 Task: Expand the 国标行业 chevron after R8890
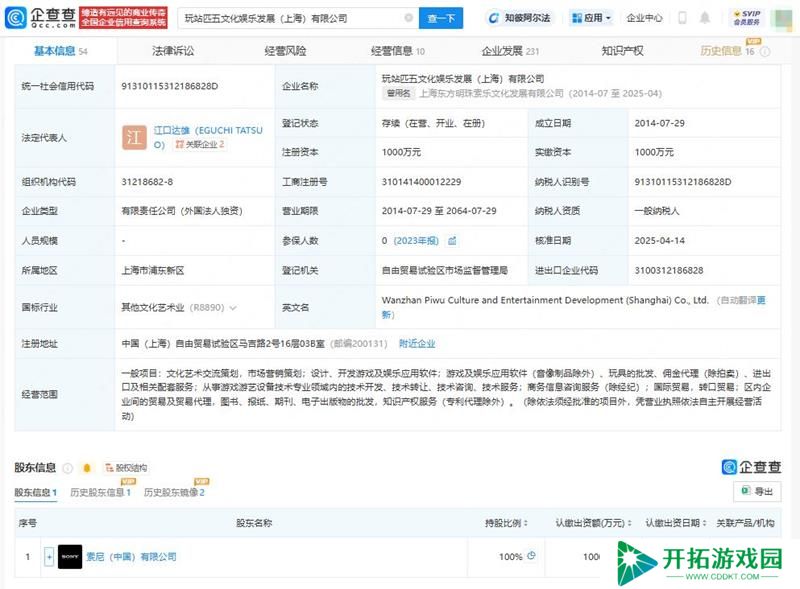point(233,307)
